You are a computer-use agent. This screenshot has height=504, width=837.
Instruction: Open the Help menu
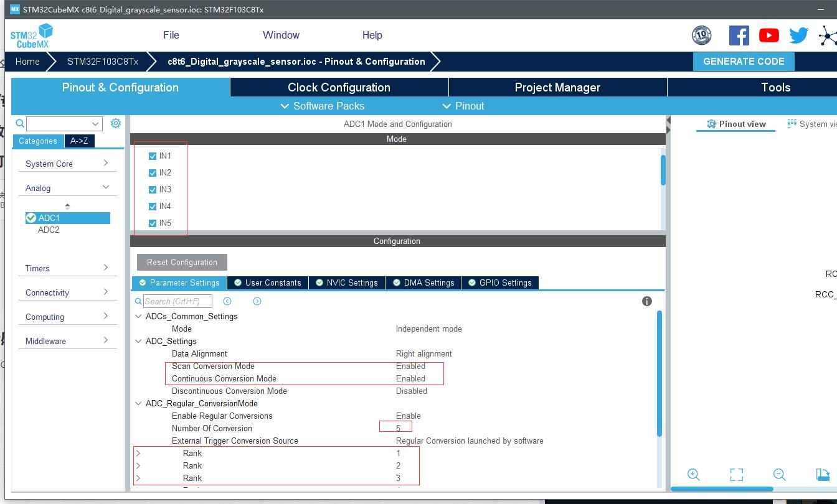372,35
